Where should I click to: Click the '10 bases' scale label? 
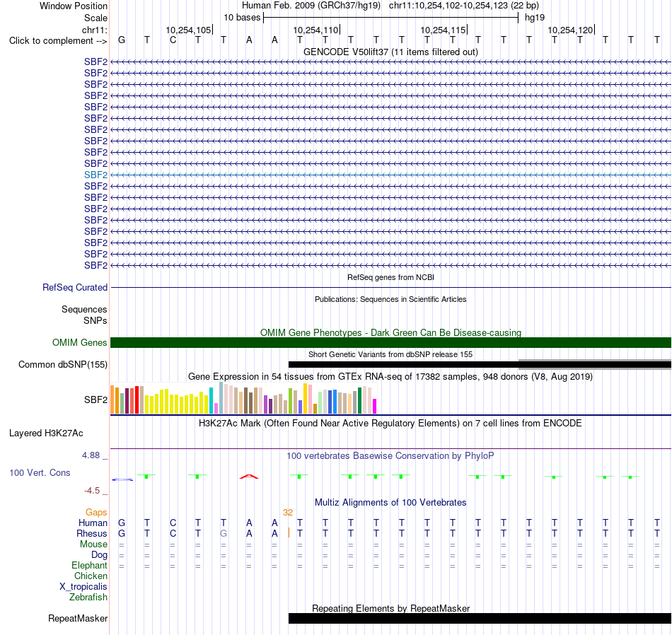pyautogui.click(x=242, y=18)
